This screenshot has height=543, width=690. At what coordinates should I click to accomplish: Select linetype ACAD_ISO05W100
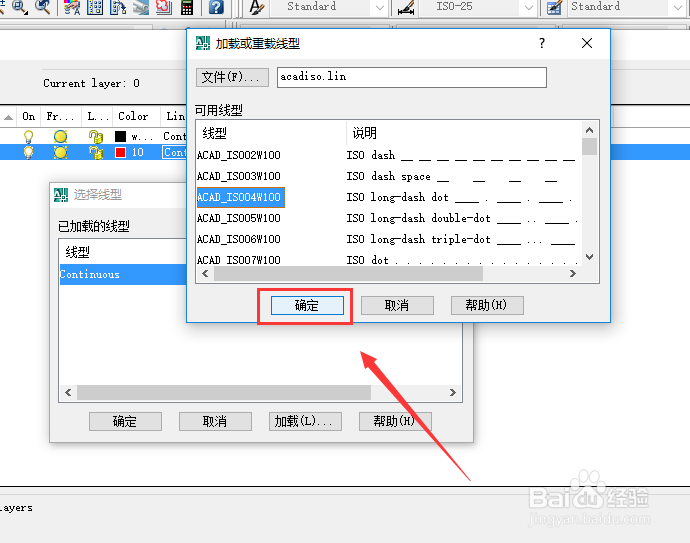coord(239,218)
